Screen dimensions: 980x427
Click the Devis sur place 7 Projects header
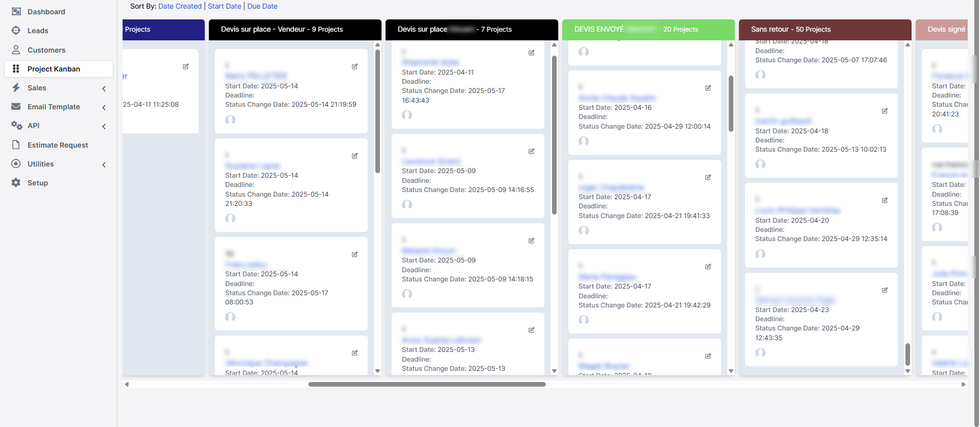472,30
